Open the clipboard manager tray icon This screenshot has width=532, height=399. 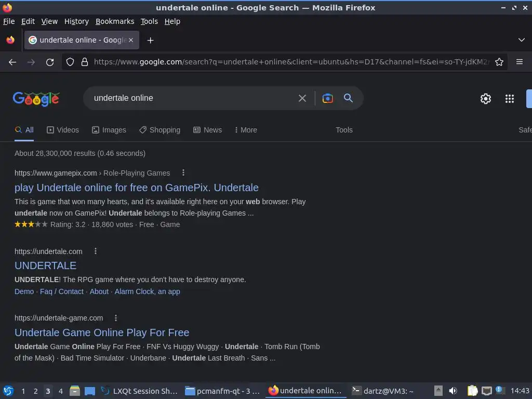pyautogui.click(x=472, y=391)
